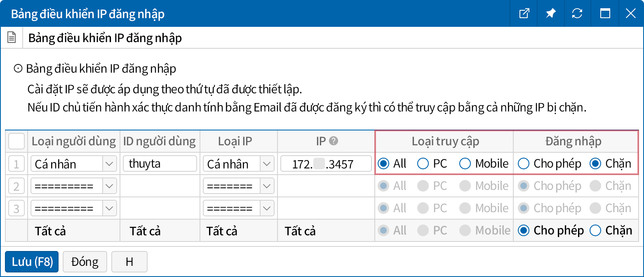Viewport: 644px width, 277px height.
Task: Click the H button
Action: click(x=129, y=262)
